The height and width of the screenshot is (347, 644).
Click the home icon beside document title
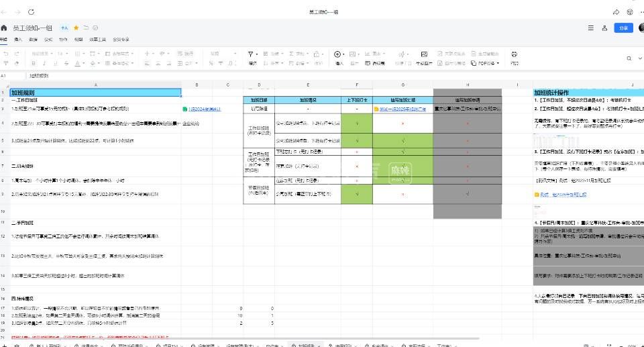(5, 28)
